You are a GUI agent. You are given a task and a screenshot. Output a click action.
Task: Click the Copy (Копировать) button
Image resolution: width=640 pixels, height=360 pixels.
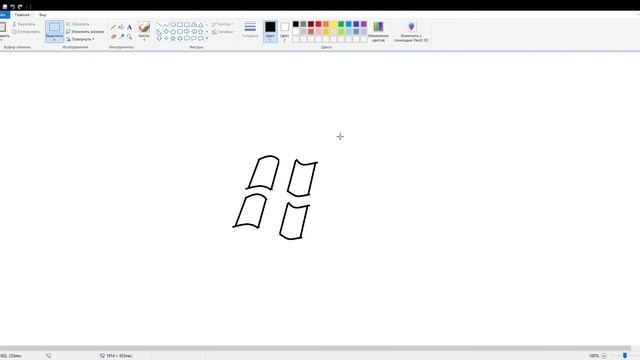(x=26, y=31)
